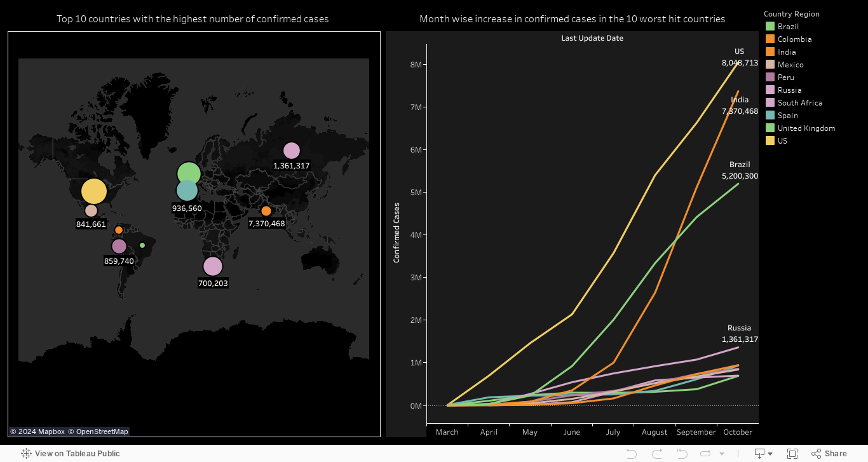Open the Download icon menu
The height and width of the screenshot is (462, 868).
759,454
